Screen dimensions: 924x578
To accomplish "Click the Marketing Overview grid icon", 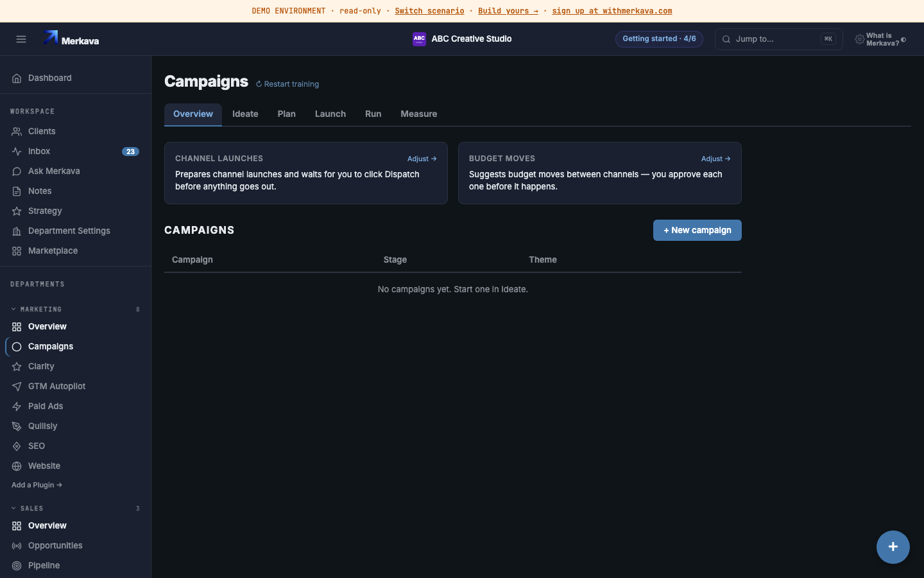I will click(x=17, y=327).
